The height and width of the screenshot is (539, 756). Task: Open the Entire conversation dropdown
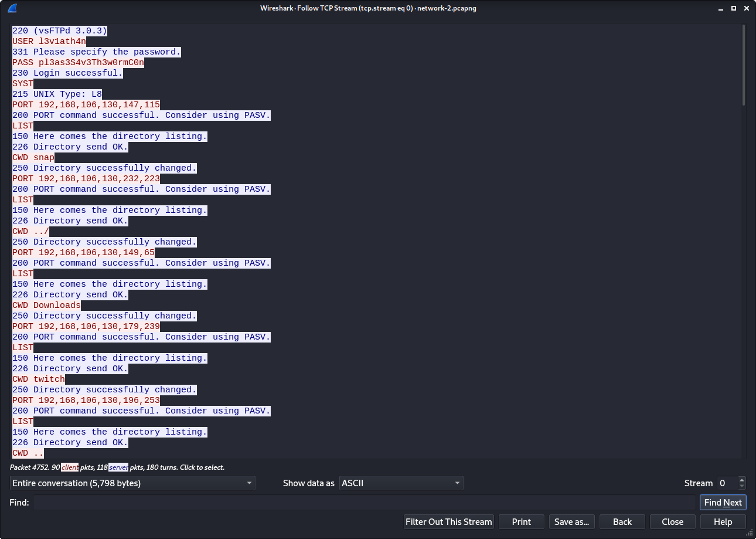click(132, 483)
